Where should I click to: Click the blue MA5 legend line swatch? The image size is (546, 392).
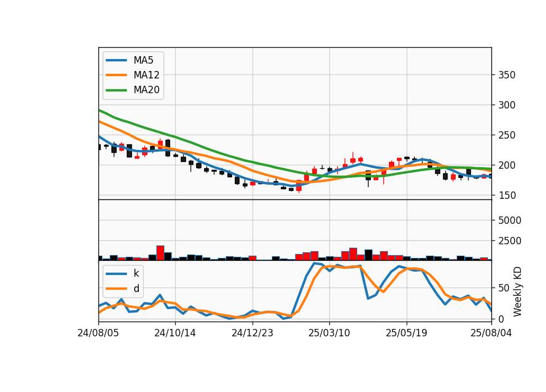(x=116, y=60)
